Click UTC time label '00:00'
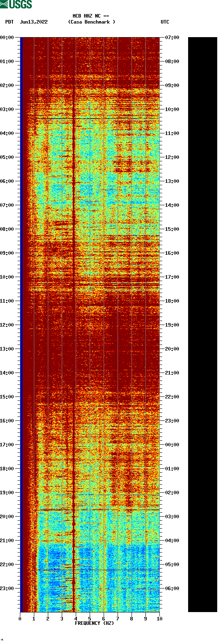The image size is (220, 644). pos(172,445)
